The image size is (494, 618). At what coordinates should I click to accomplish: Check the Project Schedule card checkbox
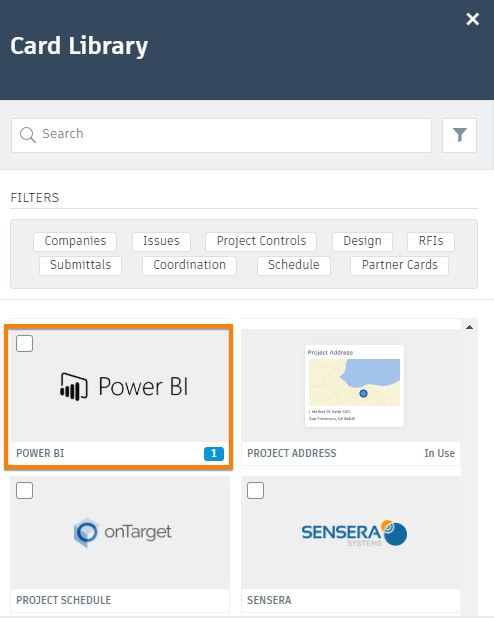pos(24,491)
